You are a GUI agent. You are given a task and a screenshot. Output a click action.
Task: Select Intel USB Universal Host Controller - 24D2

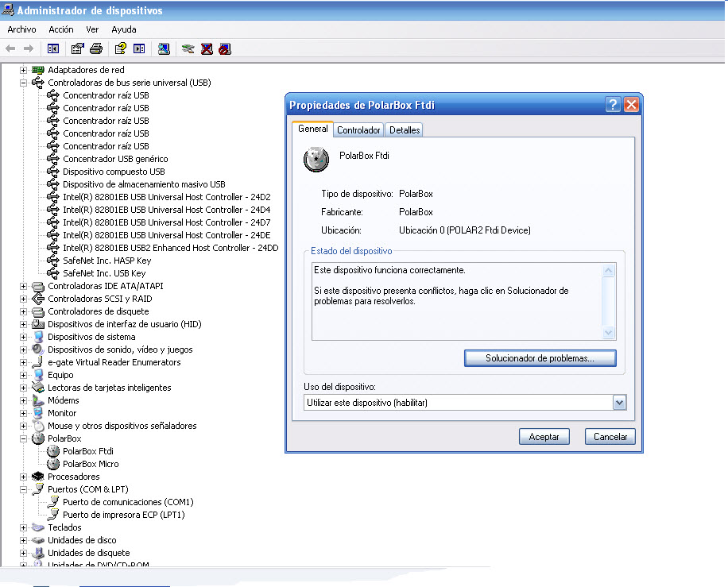coord(167,197)
